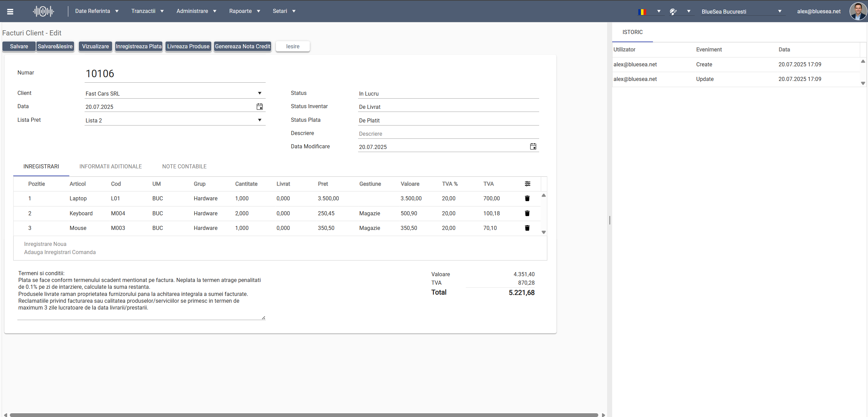868x417 pixels.
Task: Open the calendar icon for Data field
Action: point(260,107)
